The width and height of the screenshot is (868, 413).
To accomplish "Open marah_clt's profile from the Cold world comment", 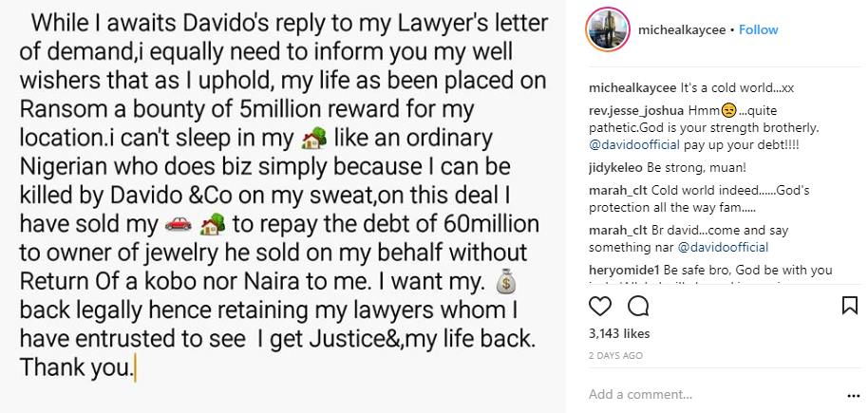I will [616, 189].
